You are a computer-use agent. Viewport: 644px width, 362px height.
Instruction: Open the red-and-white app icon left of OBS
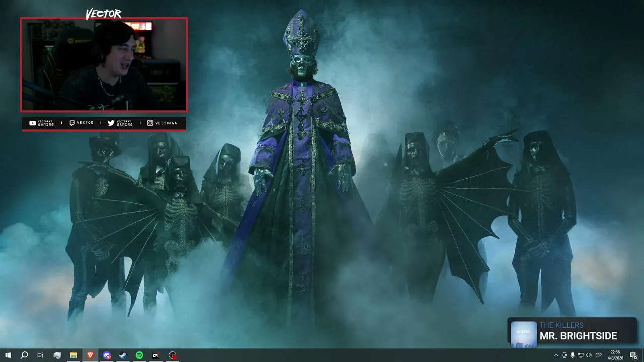tap(156, 355)
